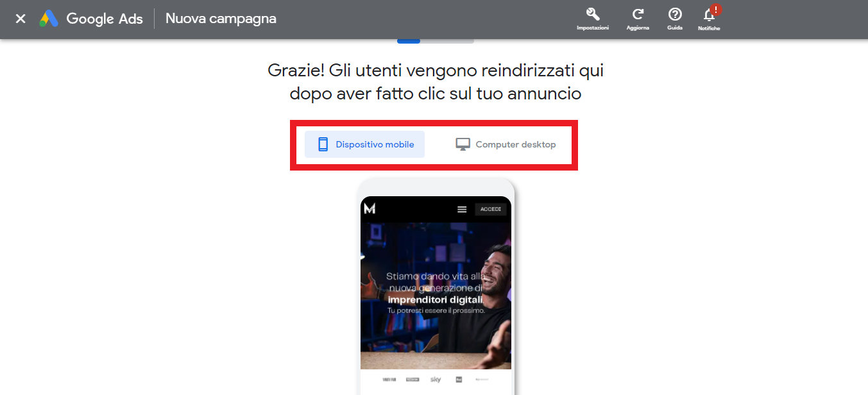This screenshot has width=868, height=395.
Task: Click the Google Ads logo icon
Action: (x=49, y=19)
